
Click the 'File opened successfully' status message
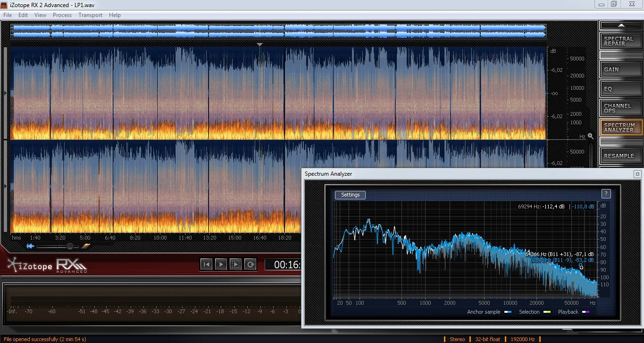[x=45, y=339]
